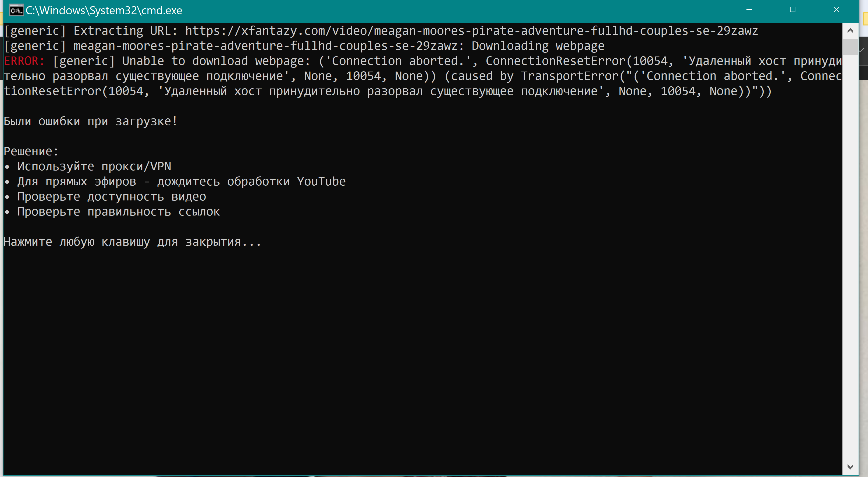Click the 'Используйте прокси/VPN' bullet
This screenshot has width=868, height=477.
(94, 167)
